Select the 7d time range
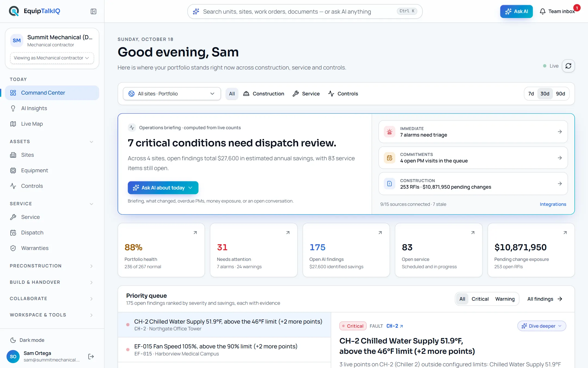The width and height of the screenshot is (588, 368). [x=531, y=94]
